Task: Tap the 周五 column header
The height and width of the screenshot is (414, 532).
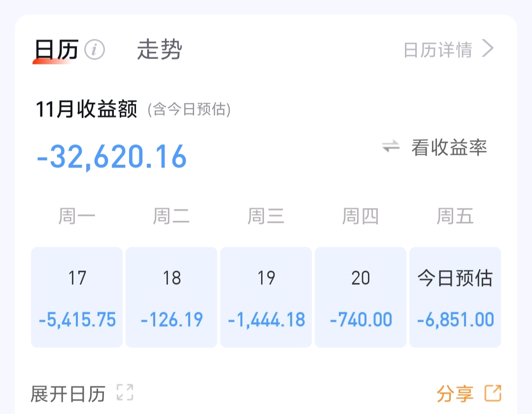Action: coord(455,216)
